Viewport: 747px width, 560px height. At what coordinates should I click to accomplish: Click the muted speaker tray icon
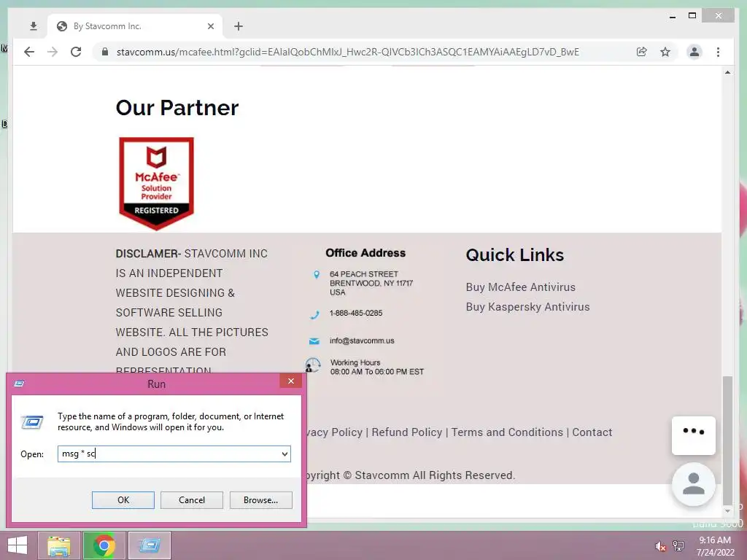(660, 546)
